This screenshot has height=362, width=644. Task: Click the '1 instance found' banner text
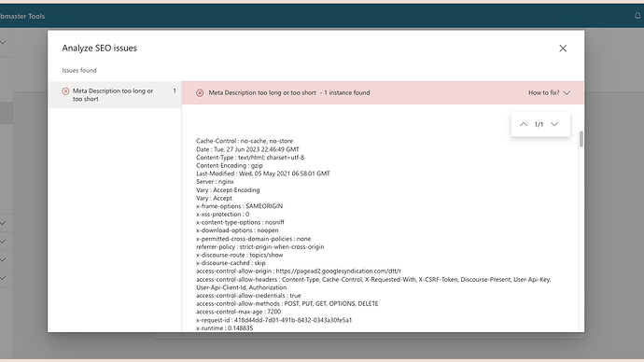[x=347, y=92]
